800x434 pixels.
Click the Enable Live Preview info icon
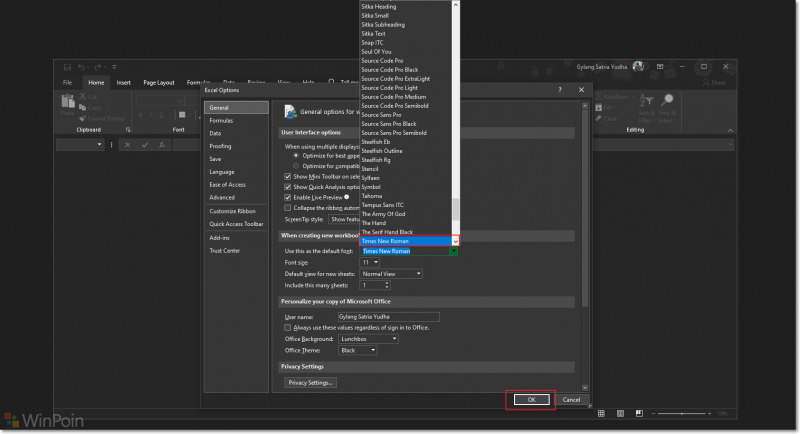pos(346,197)
